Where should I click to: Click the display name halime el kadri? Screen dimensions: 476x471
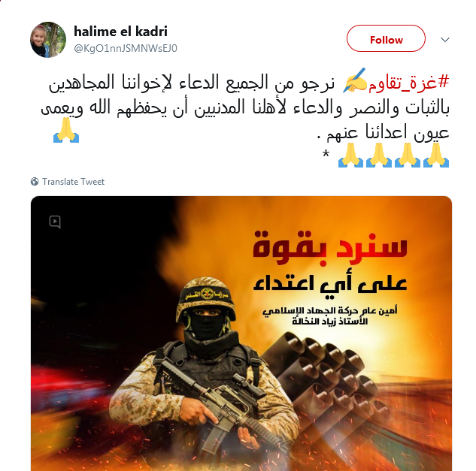tap(120, 32)
